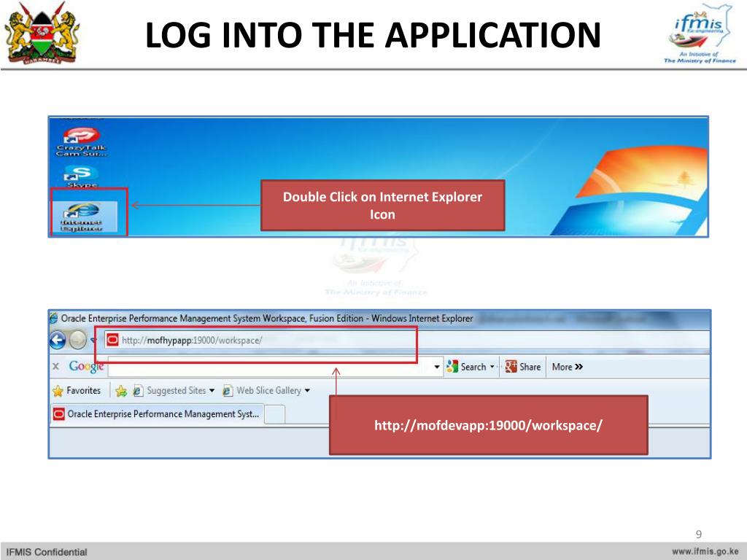Click the Add to Favorites Bar icon
Image resolution: width=747 pixels, height=560 pixels.
coord(121,391)
